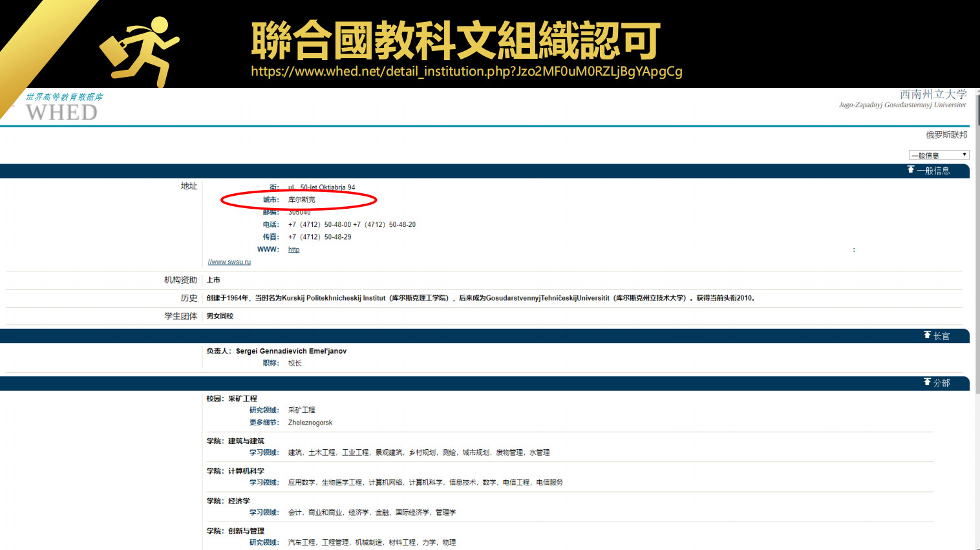
Task: Click the Zheleznogorsk detail text
Action: 310,423
